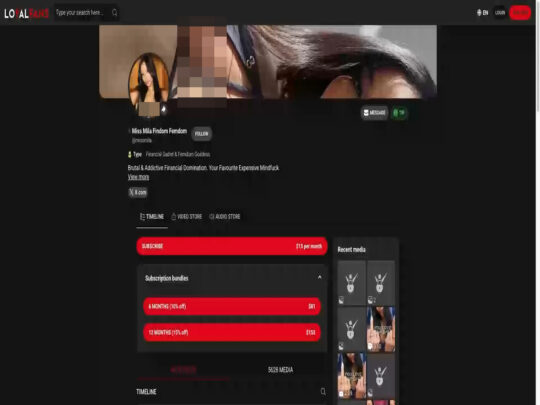Open the EN language selector
540x405 pixels.
(x=482, y=13)
